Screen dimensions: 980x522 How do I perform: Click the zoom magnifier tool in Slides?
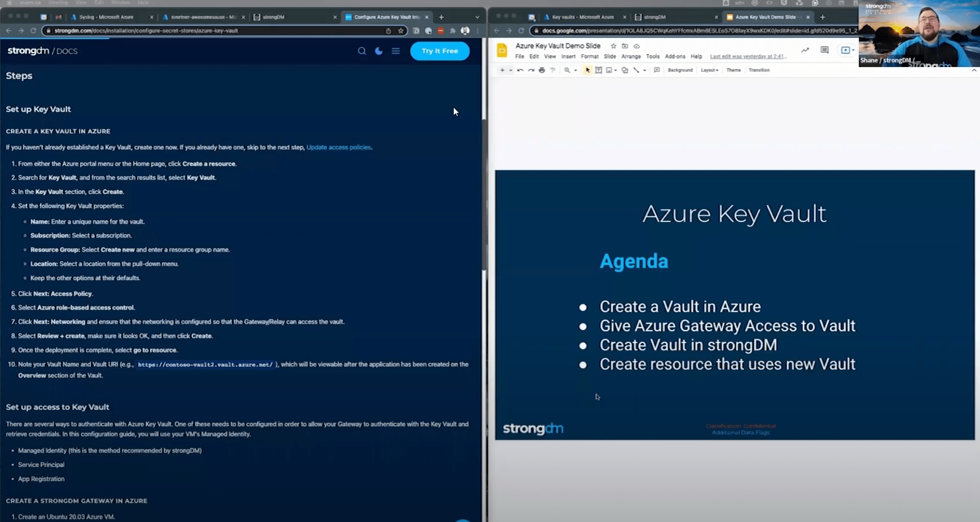tap(567, 70)
